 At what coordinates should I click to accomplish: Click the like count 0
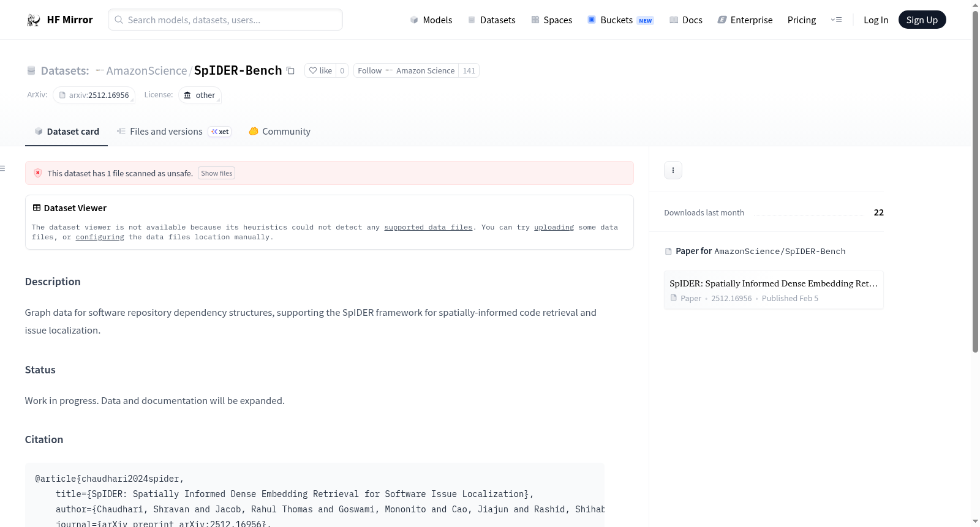[x=342, y=71]
